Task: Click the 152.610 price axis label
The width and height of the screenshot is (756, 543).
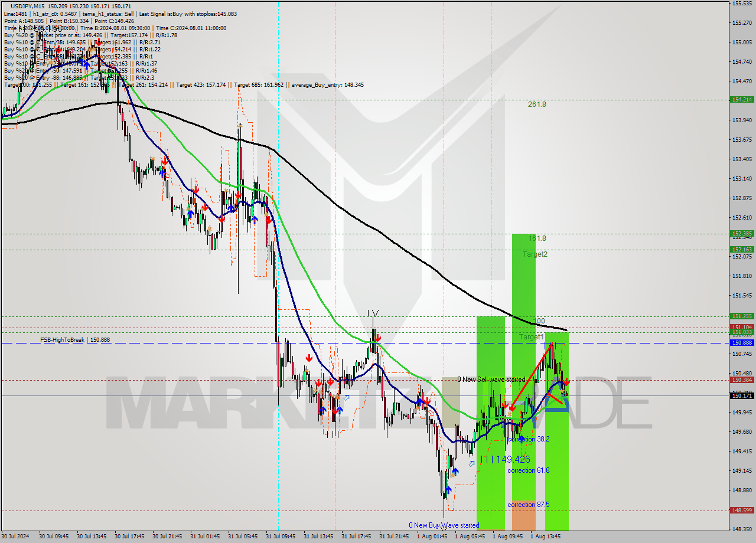Action: click(x=742, y=218)
